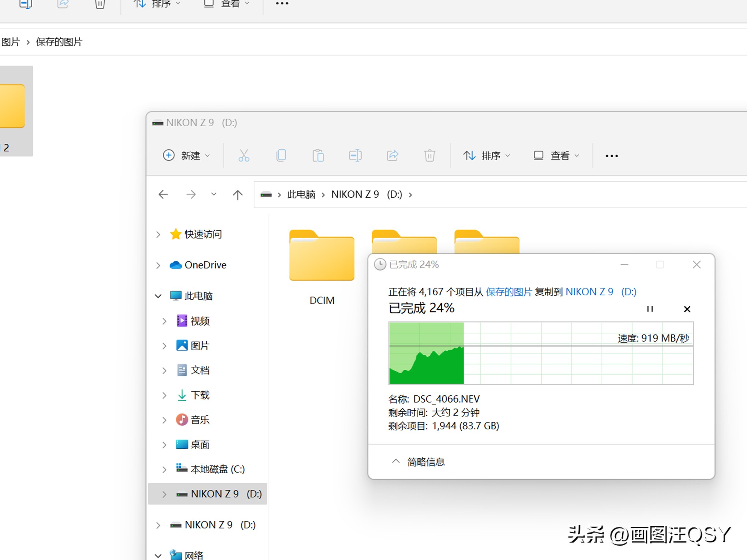Click the Delete icon in the toolbar
The height and width of the screenshot is (560, 747).
(x=429, y=155)
